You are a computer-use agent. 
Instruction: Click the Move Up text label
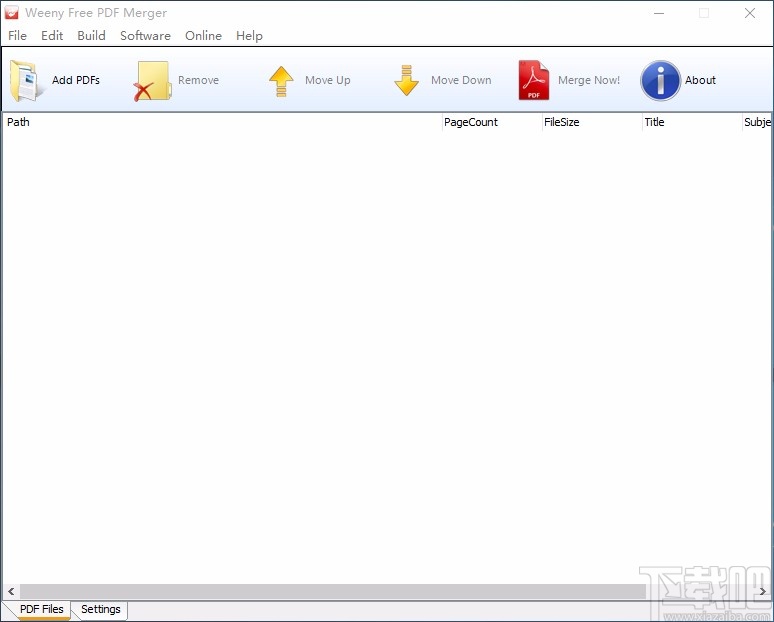pyautogui.click(x=328, y=80)
